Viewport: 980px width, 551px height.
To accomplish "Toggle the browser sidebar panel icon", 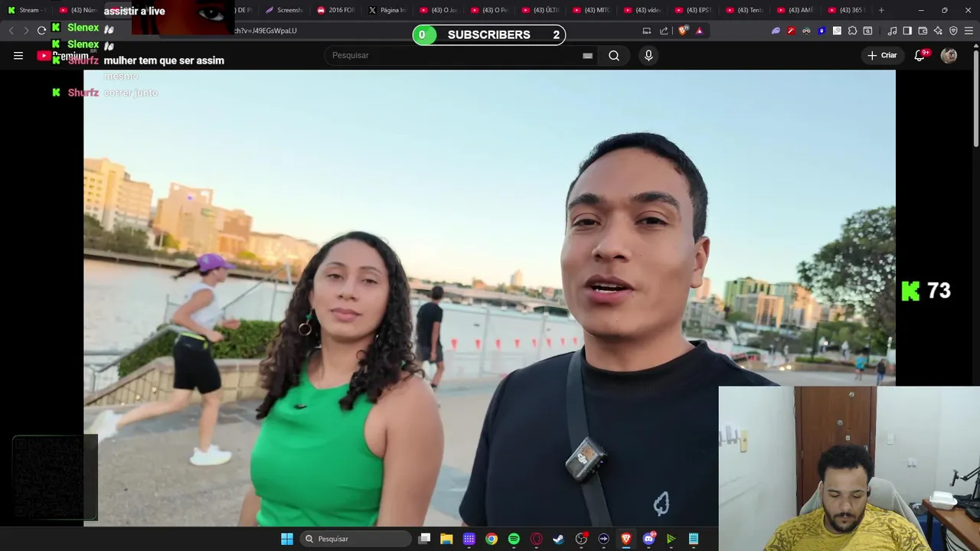I will point(907,31).
